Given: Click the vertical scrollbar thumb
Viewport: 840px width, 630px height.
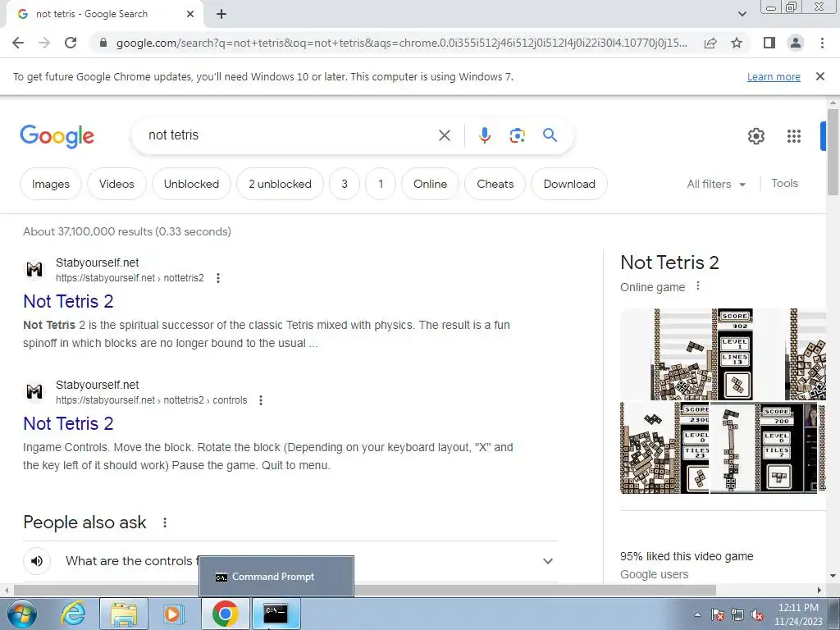Looking at the screenshot, I should pyautogui.click(x=833, y=152).
